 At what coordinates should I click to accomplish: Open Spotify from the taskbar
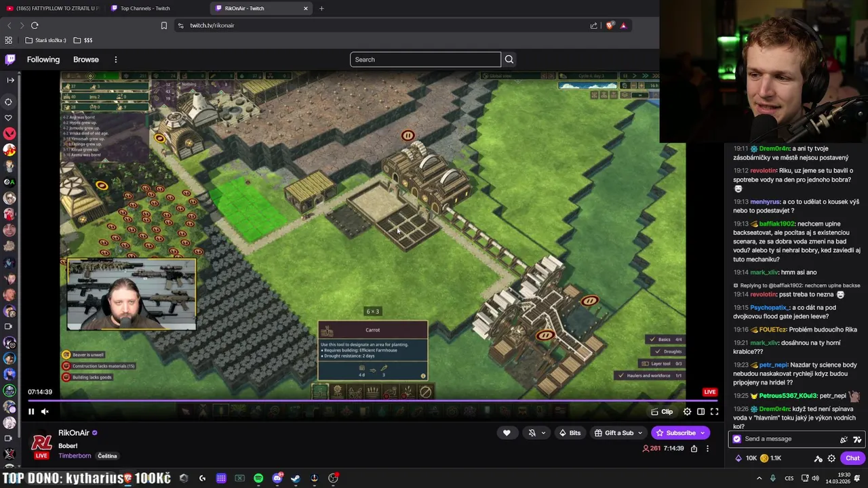click(258, 479)
